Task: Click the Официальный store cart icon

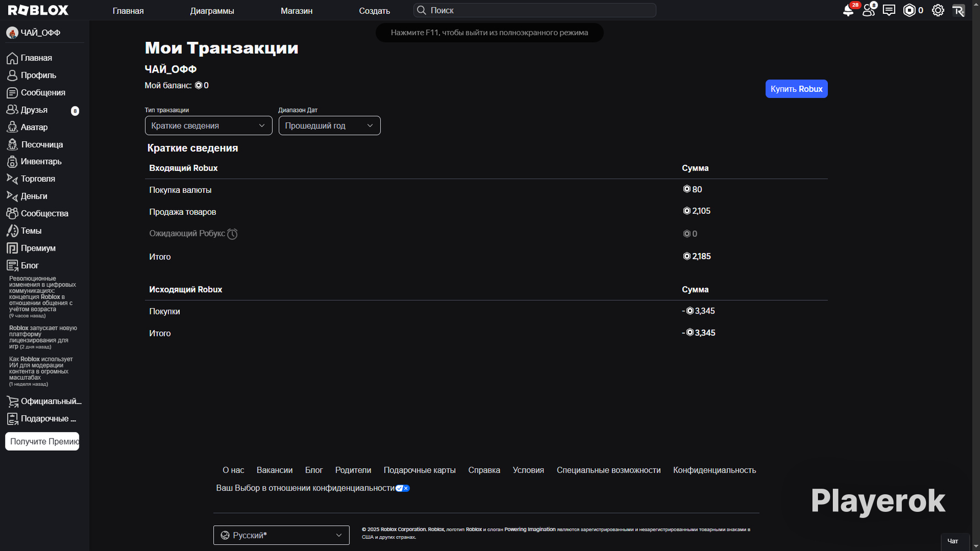Action: 12,402
